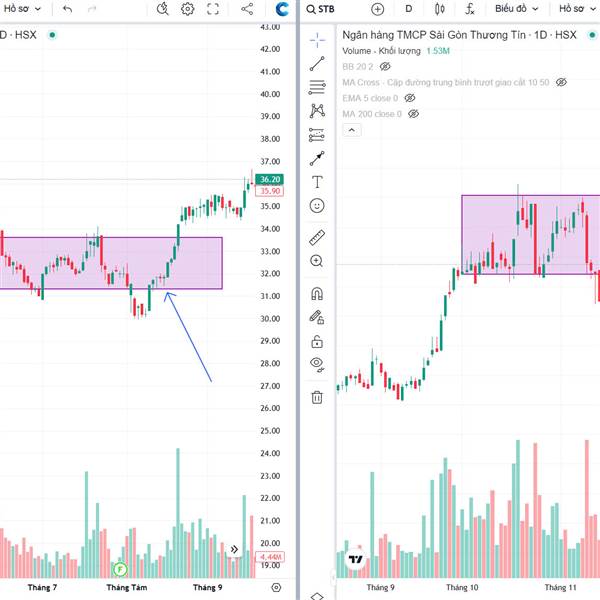Screen dimensions: 600x600
Task: Click the redo arrow in left toolbar
Action: 92,9
